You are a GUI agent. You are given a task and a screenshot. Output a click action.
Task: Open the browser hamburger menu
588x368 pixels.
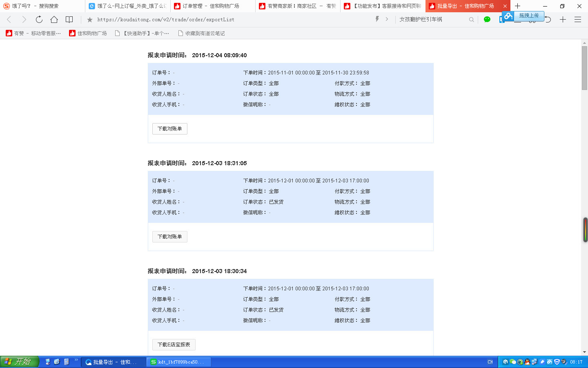pos(578,19)
